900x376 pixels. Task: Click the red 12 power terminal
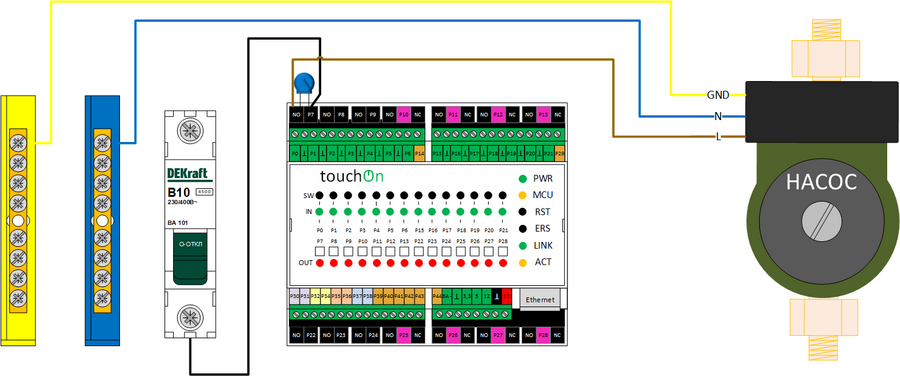pyautogui.click(x=506, y=296)
